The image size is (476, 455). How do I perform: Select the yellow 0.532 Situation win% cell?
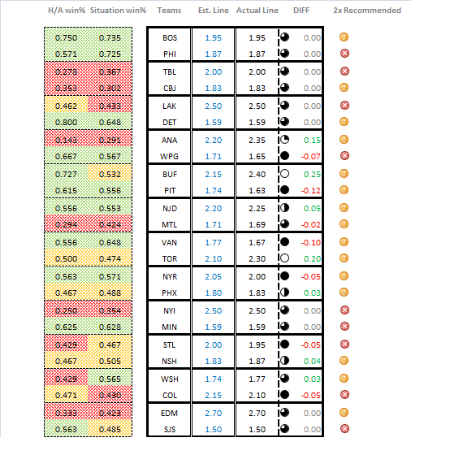coord(110,175)
